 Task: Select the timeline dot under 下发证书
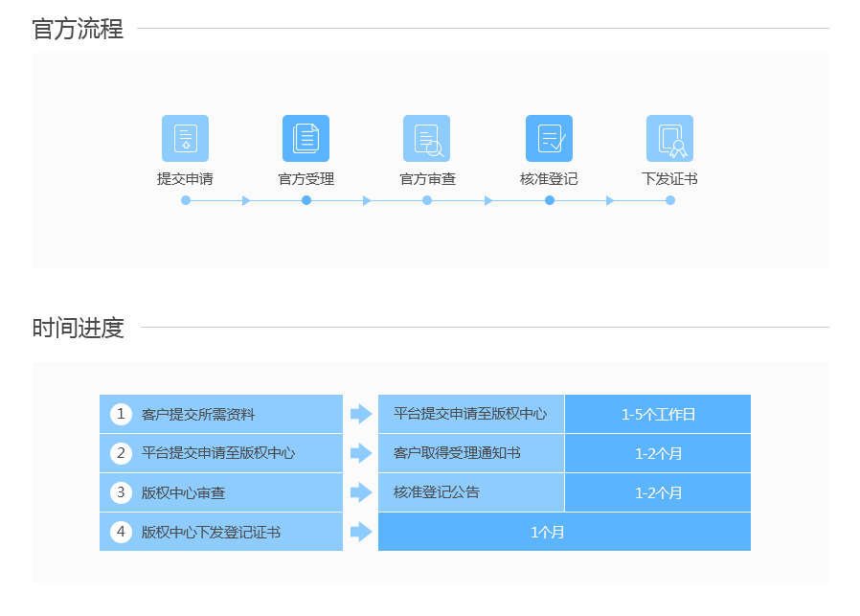click(670, 200)
